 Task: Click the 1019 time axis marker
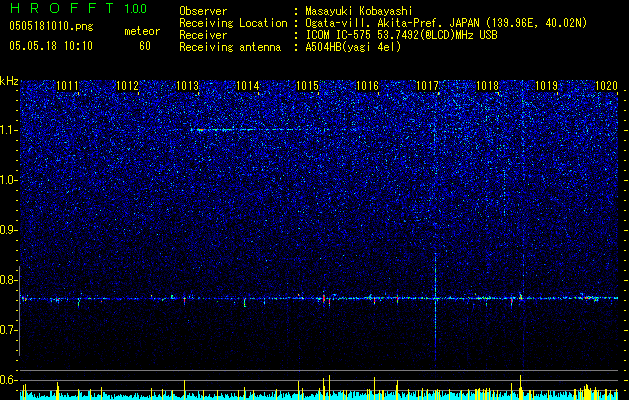[x=547, y=85]
